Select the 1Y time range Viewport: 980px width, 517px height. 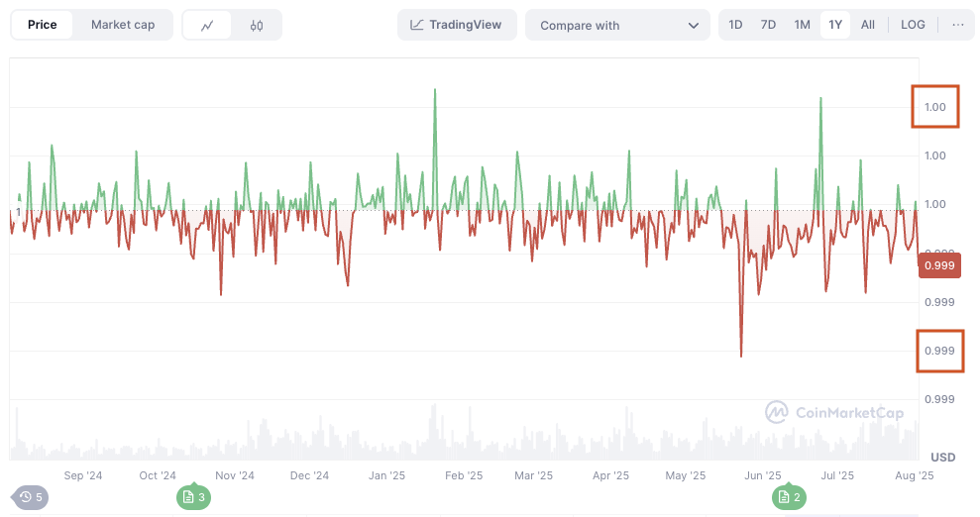coord(835,25)
